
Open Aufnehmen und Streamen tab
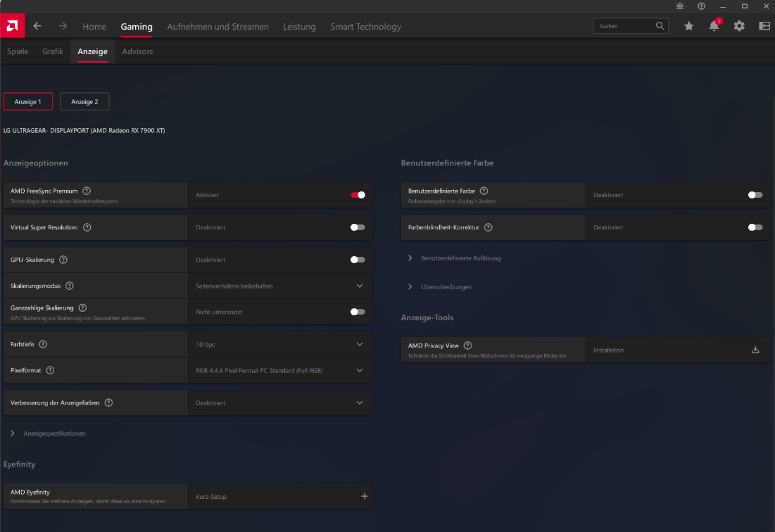coord(218,27)
